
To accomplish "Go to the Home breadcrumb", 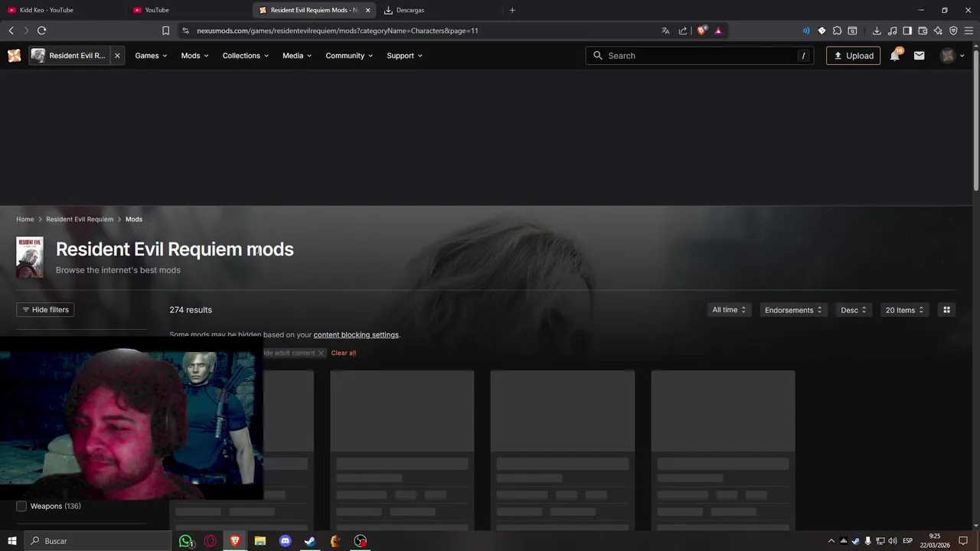I will pos(25,219).
